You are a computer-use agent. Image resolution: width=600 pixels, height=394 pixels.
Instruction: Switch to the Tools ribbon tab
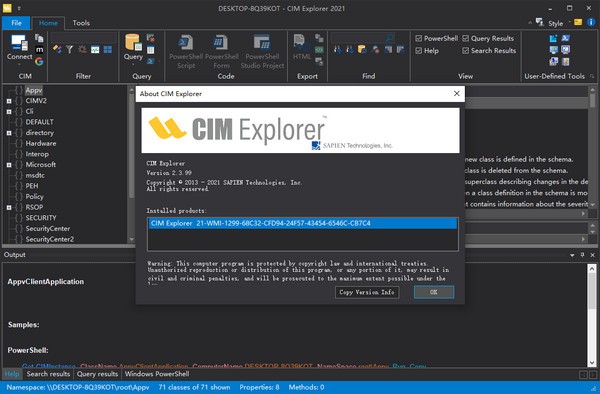(81, 23)
